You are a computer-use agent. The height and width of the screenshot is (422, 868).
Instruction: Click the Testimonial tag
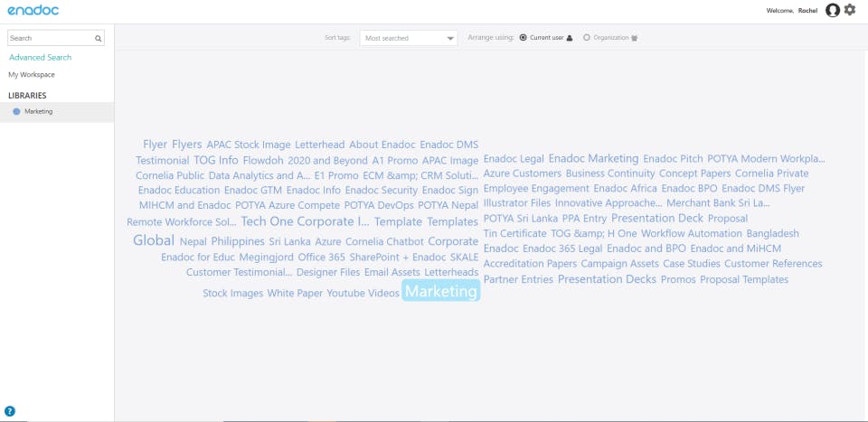pos(162,160)
